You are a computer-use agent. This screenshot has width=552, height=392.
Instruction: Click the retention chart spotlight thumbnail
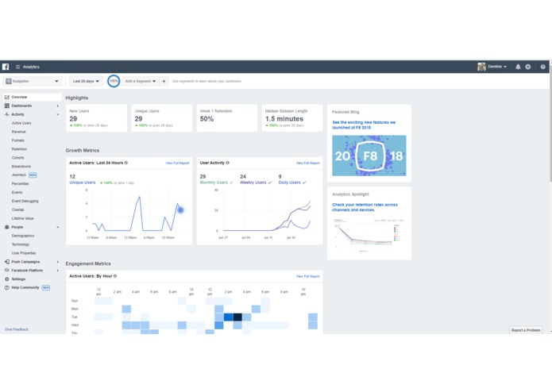point(369,235)
